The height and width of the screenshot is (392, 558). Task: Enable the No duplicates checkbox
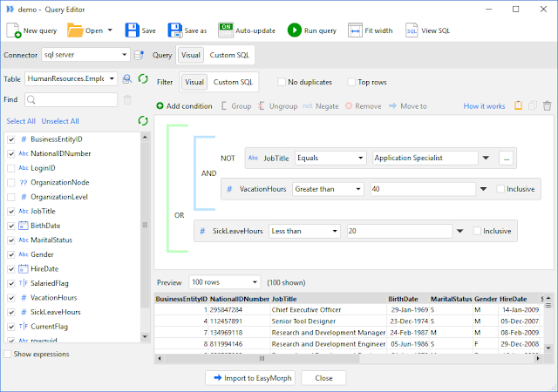click(x=282, y=82)
